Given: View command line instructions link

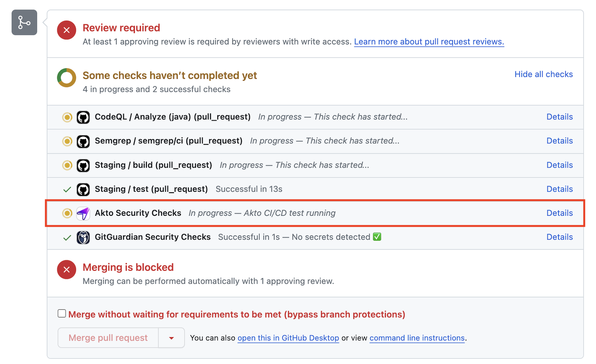Looking at the screenshot, I should [x=417, y=338].
